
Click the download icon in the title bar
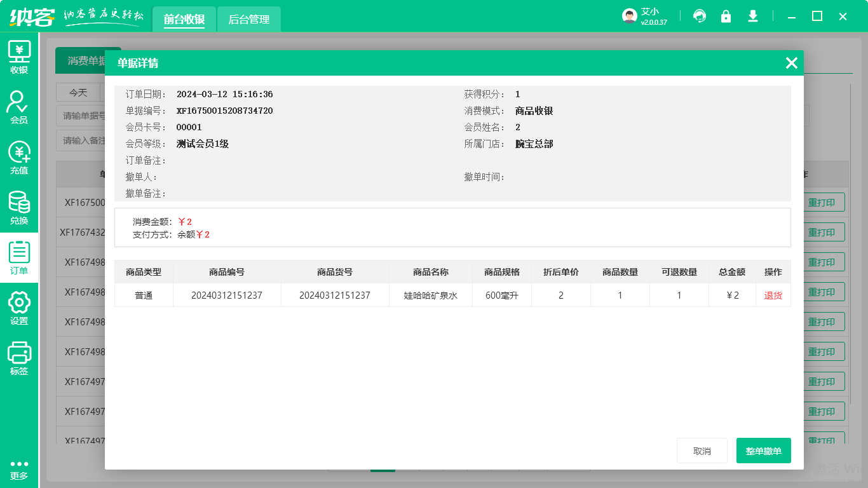click(753, 16)
